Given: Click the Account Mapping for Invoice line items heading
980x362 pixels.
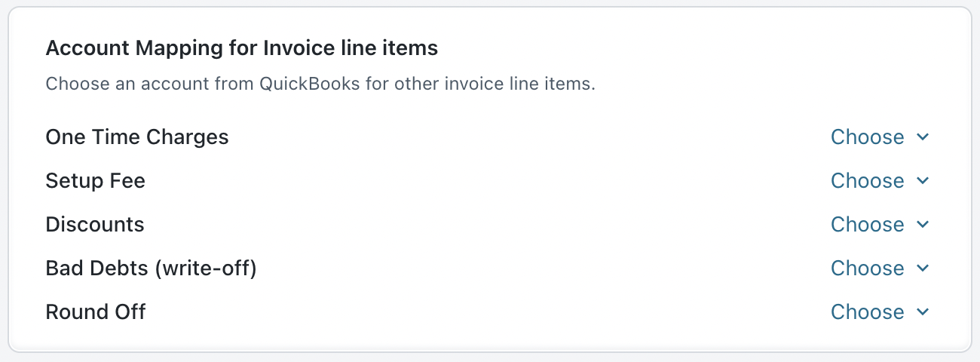Looking at the screenshot, I should click(x=241, y=49).
